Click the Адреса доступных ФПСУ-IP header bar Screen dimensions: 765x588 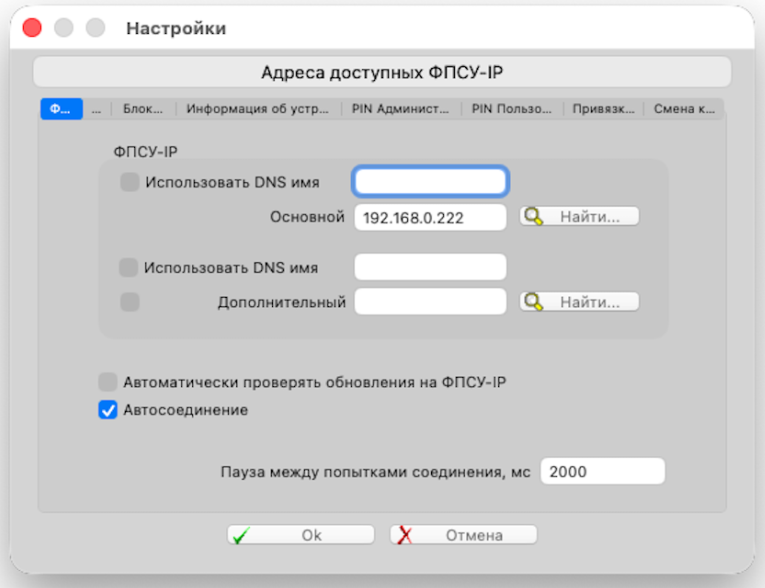coord(382,72)
